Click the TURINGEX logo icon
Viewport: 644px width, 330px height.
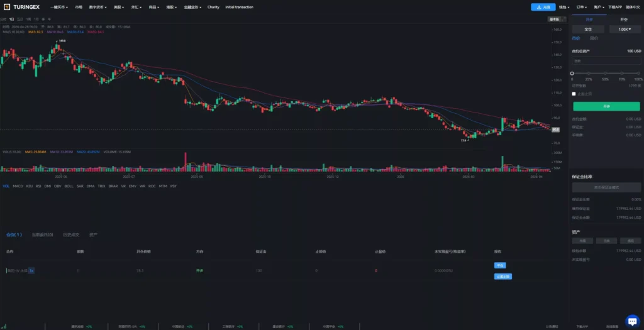7,7
